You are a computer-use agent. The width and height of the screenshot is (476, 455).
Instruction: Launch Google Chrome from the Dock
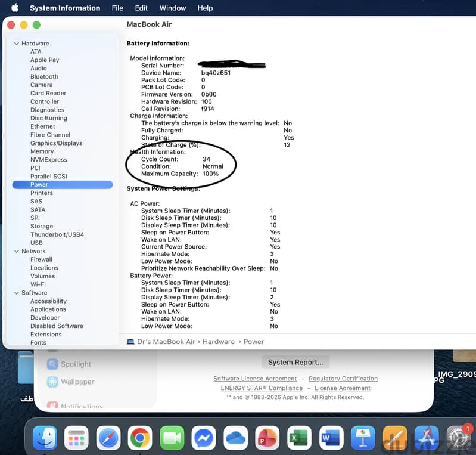(140, 438)
